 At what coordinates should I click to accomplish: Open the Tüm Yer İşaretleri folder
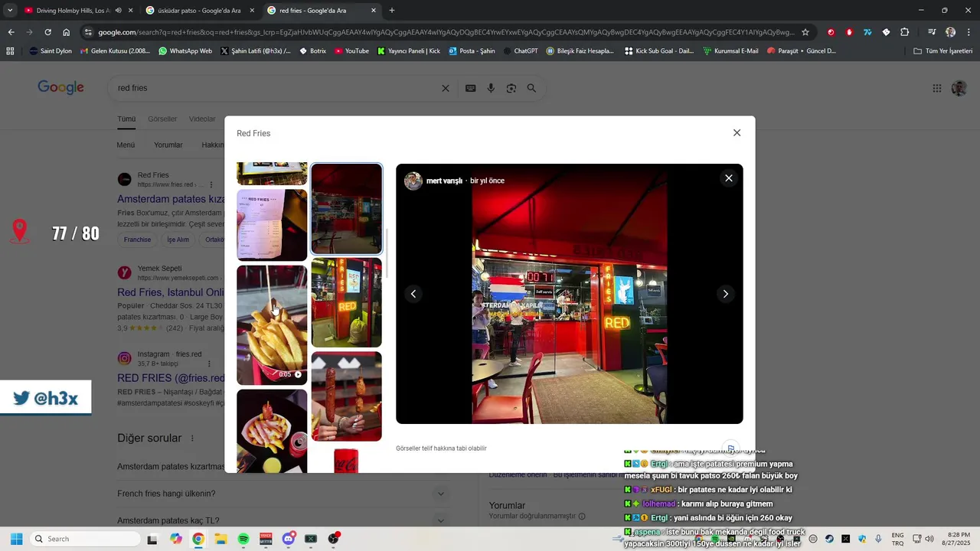[x=943, y=51]
